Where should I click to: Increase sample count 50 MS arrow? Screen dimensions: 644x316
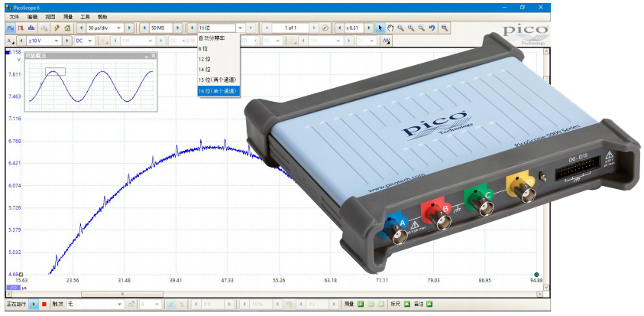[178, 28]
